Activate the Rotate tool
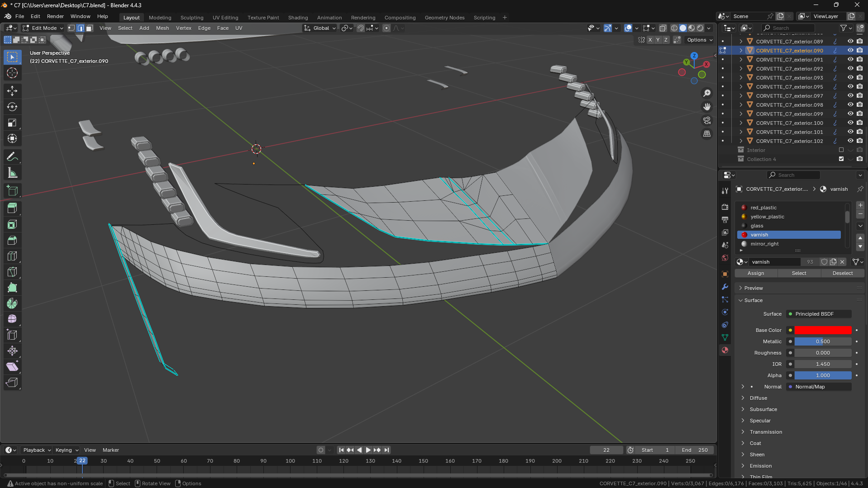Image resolution: width=868 pixels, height=488 pixels. click(12, 107)
